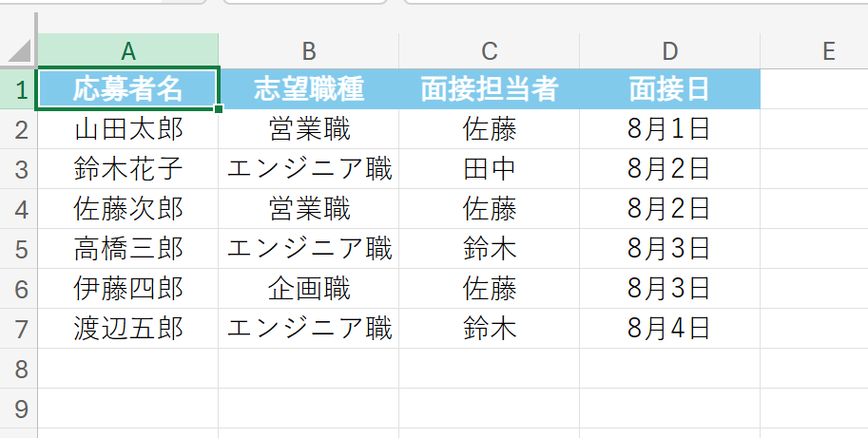
Task: Select the cell containing 渡辺五郎
Action: (128, 329)
